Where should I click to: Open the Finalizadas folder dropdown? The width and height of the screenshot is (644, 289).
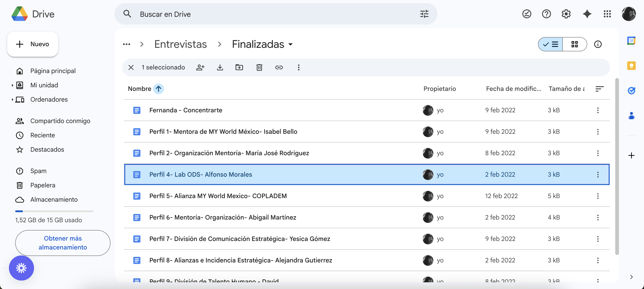click(x=290, y=44)
